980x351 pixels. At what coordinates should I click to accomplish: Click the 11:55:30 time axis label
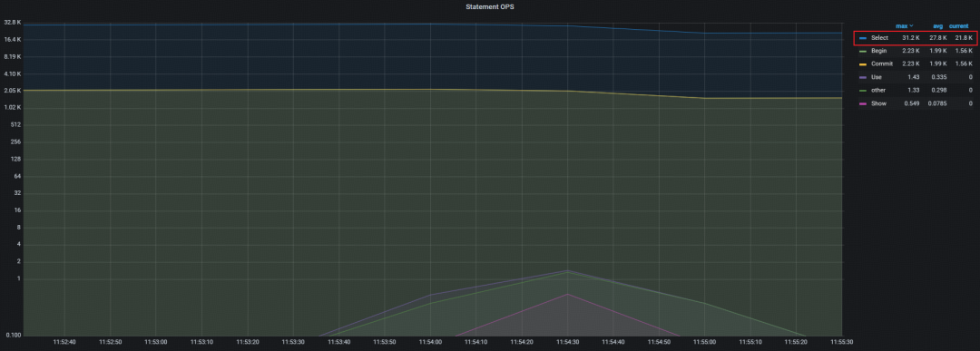point(842,342)
